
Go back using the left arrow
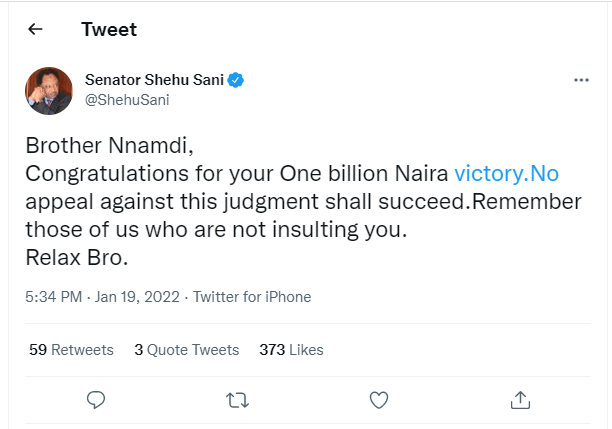[36, 29]
